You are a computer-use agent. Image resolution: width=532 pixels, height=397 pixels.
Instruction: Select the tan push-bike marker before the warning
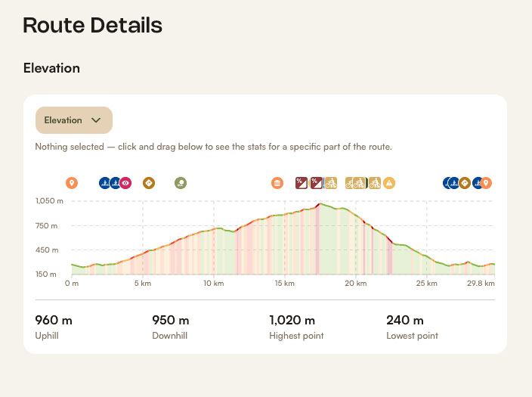(x=375, y=183)
